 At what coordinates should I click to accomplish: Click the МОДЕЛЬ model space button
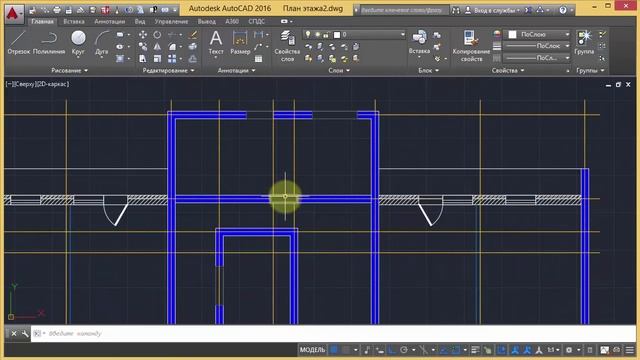(312, 350)
